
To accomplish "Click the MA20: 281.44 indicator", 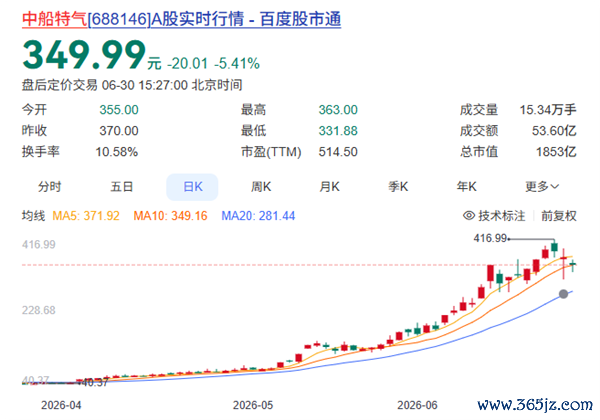I will tap(258, 216).
